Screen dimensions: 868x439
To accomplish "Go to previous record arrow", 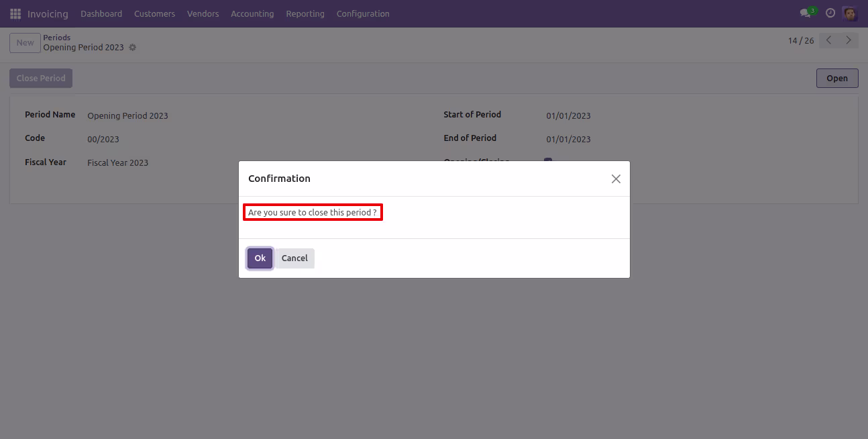I will (x=829, y=40).
